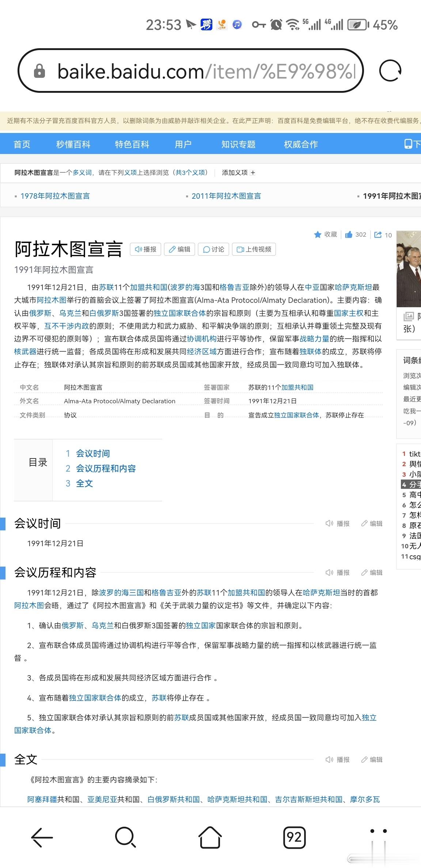Open 独立国家联合体 link in 目的 row
Screen dimensions: 421x868
pyautogui.click(x=296, y=415)
